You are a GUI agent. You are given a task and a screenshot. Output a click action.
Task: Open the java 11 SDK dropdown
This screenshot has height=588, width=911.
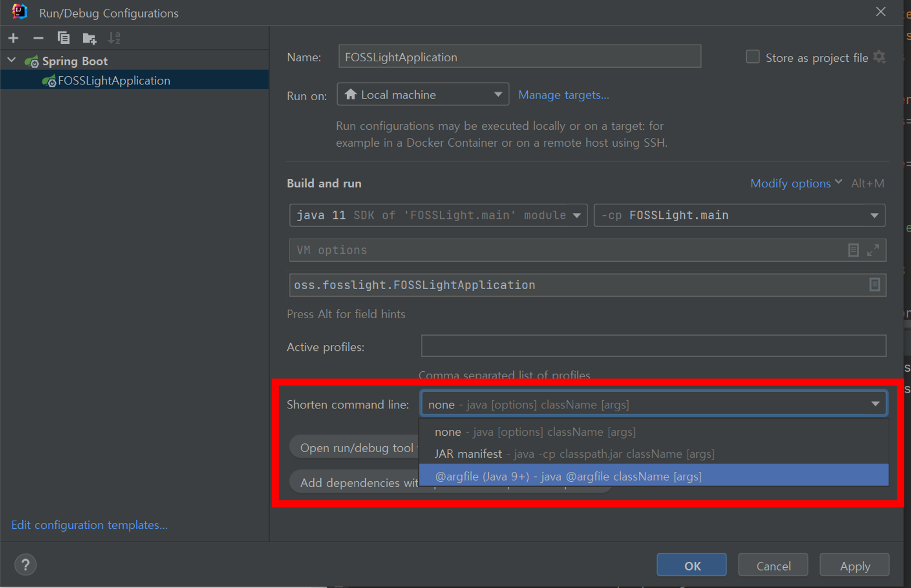(439, 215)
